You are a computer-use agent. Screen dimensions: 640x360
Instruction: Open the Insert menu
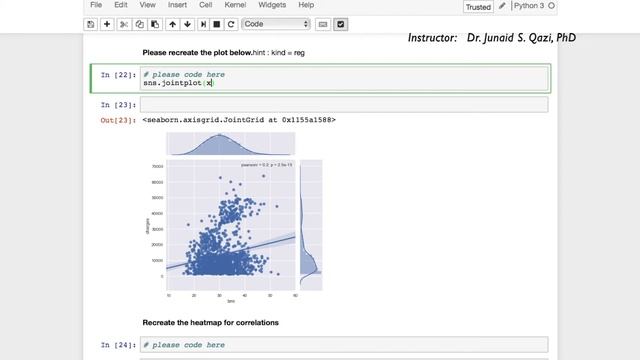click(x=177, y=5)
